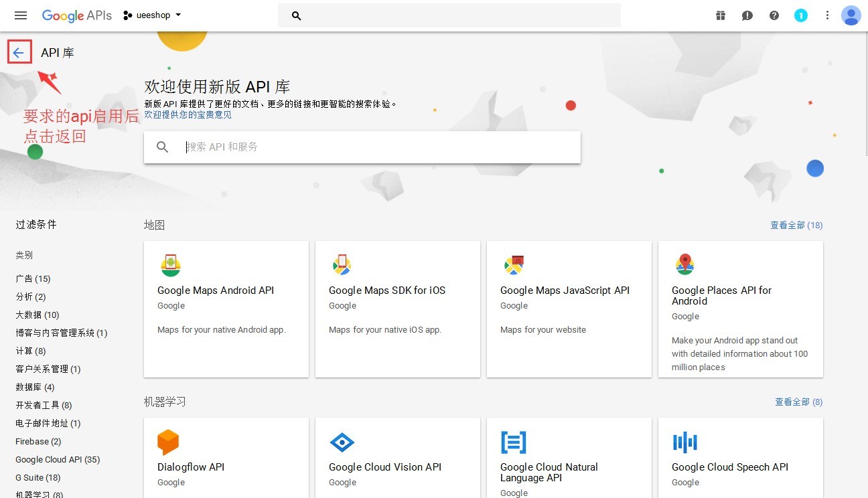This screenshot has height=498, width=868.
Task: Open the Google Cloud Natural Language API title
Action: [549, 473]
